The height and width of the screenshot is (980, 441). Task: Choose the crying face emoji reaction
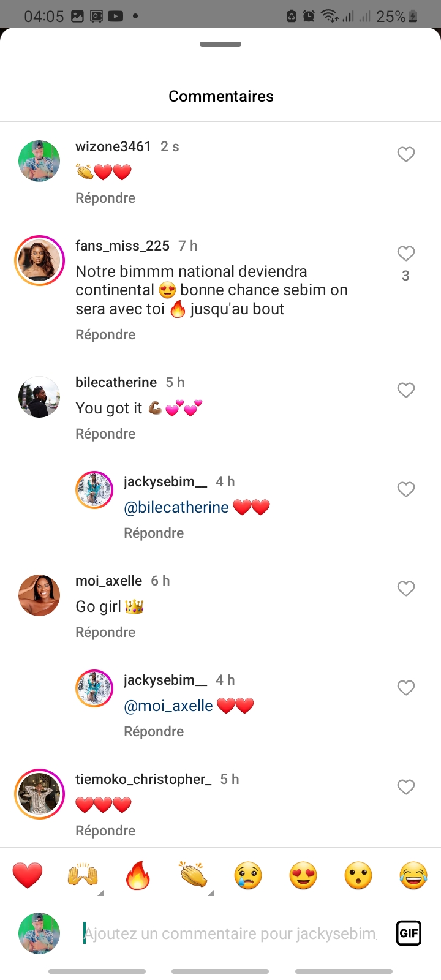248,875
